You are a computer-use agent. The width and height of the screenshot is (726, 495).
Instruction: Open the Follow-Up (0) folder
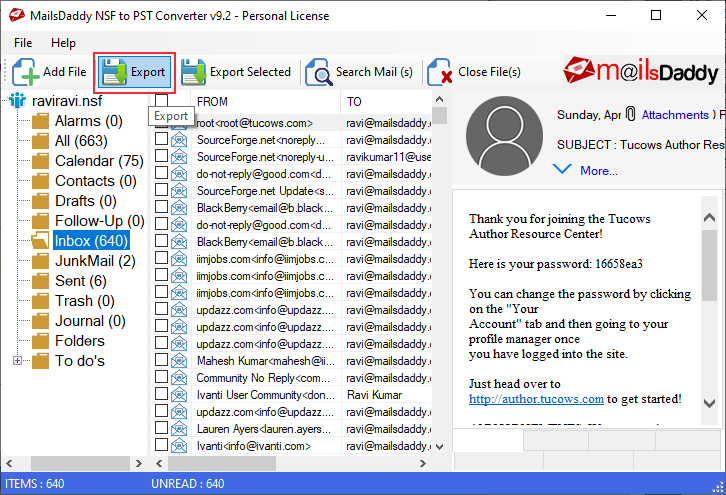point(100,221)
